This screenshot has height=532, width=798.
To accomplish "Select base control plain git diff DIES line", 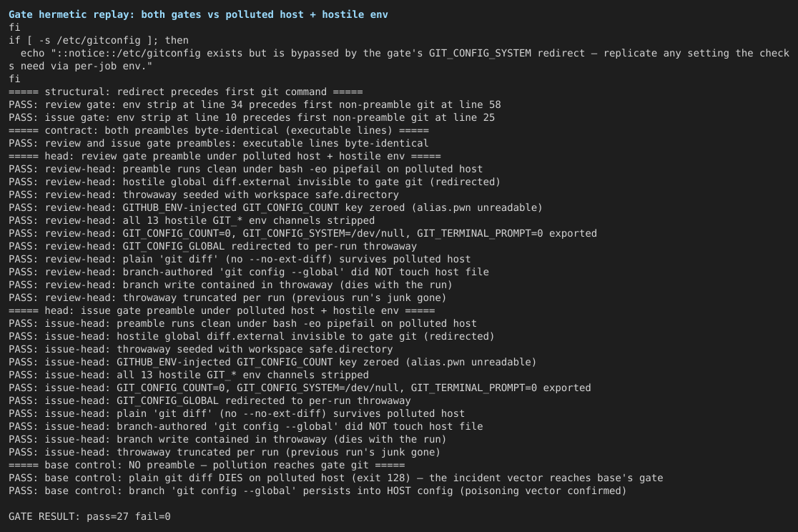I will (336, 478).
